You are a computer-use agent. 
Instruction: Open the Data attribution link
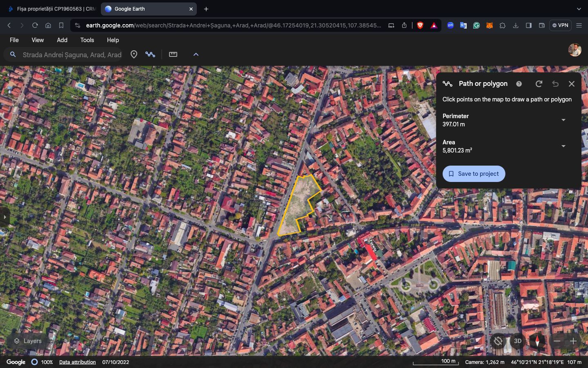coord(77,362)
